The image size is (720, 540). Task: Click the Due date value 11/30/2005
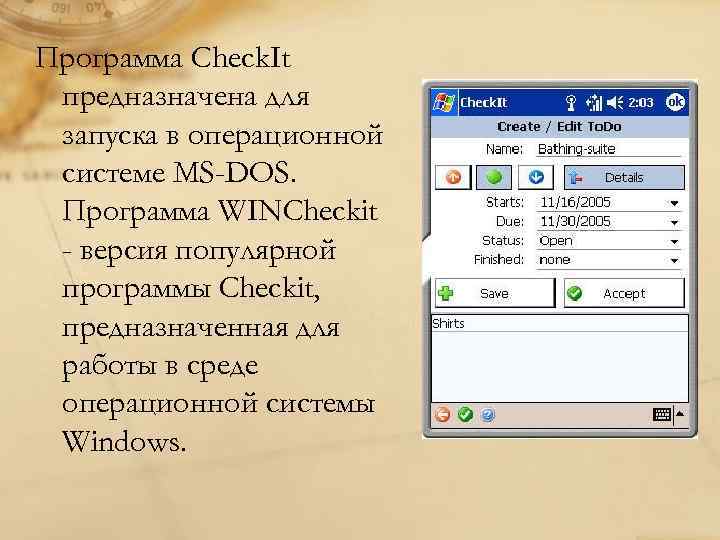[575, 222]
